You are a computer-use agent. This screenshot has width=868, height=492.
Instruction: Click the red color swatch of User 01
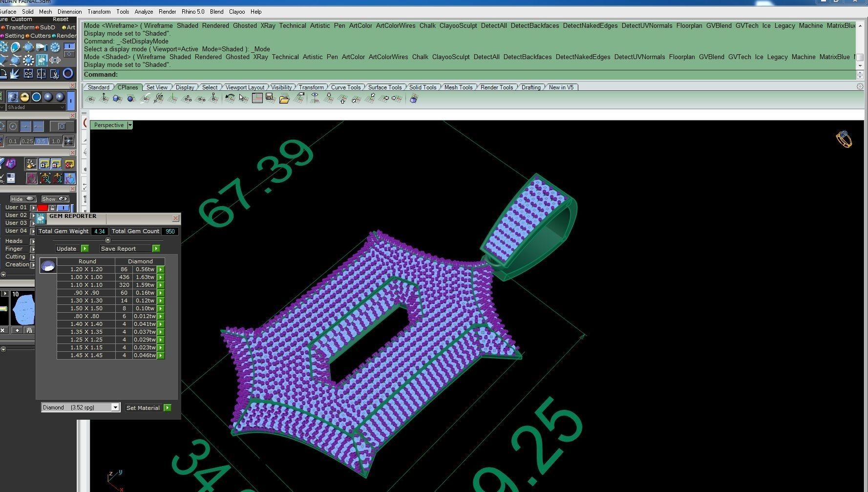pyautogui.click(x=42, y=208)
